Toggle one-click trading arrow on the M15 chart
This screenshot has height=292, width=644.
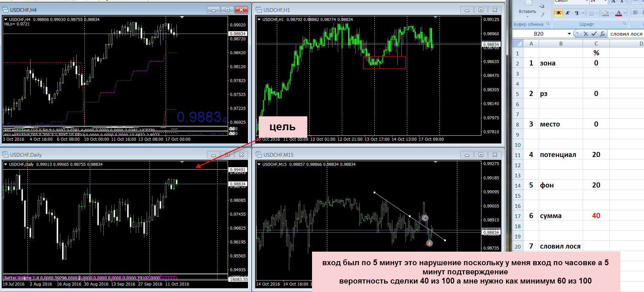259,164
